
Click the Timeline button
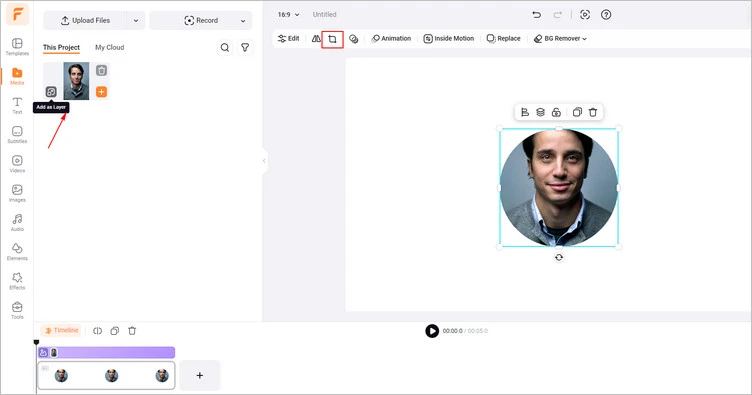pyautogui.click(x=61, y=330)
